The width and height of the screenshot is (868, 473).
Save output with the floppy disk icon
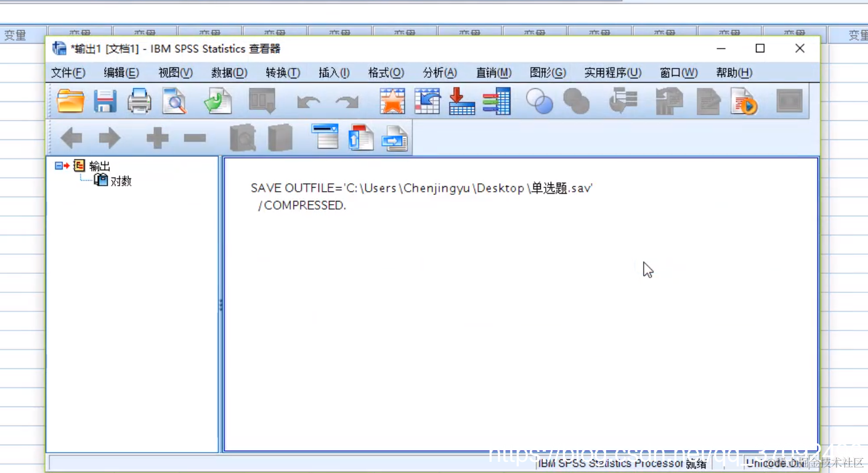(105, 101)
